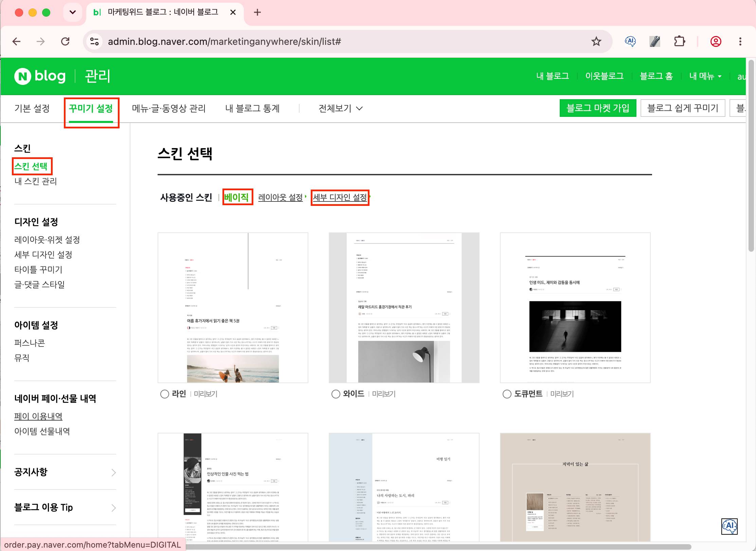
Task: Open a new browser tab
Action: [257, 13]
